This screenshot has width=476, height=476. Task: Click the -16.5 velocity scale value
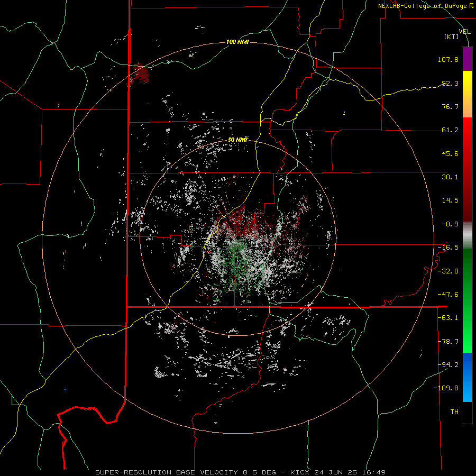pyautogui.click(x=448, y=248)
